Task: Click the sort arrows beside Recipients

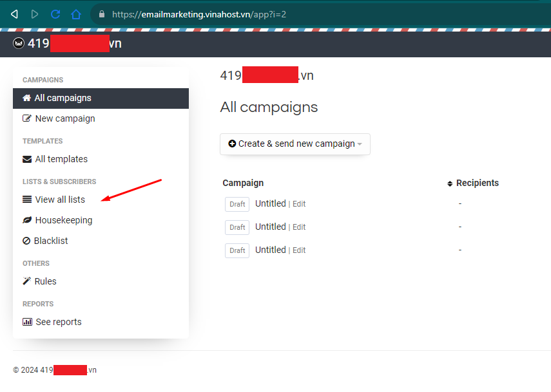Action: click(x=450, y=183)
